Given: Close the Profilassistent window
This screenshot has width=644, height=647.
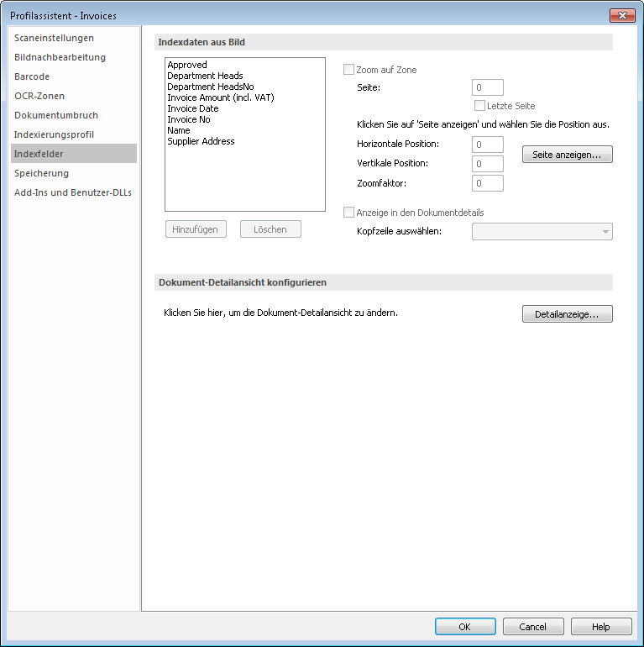Looking at the screenshot, I should [x=622, y=16].
